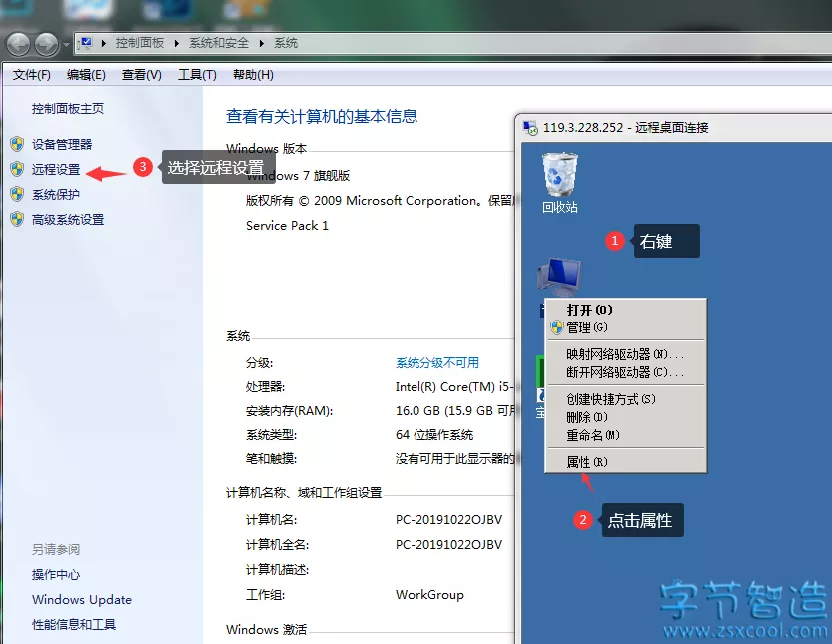The height and width of the screenshot is (644, 832).
Task: Click the computer icon in address bar
Action: coord(86,44)
